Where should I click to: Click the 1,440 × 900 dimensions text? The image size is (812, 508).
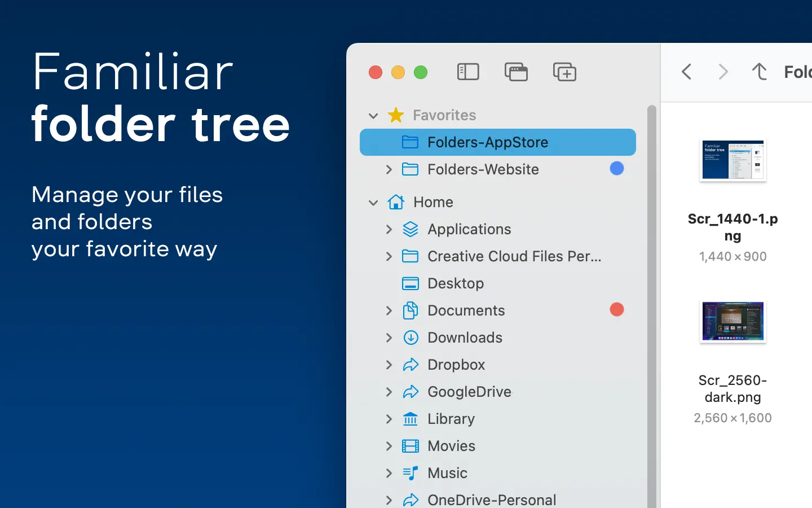pyautogui.click(x=733, y=256)
